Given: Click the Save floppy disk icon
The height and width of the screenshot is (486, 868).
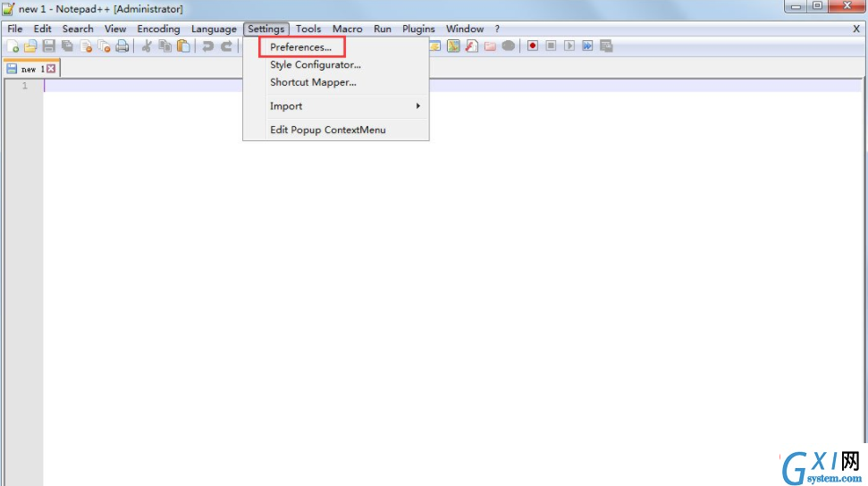Looking at the screenshot, I should click(48, 46).
